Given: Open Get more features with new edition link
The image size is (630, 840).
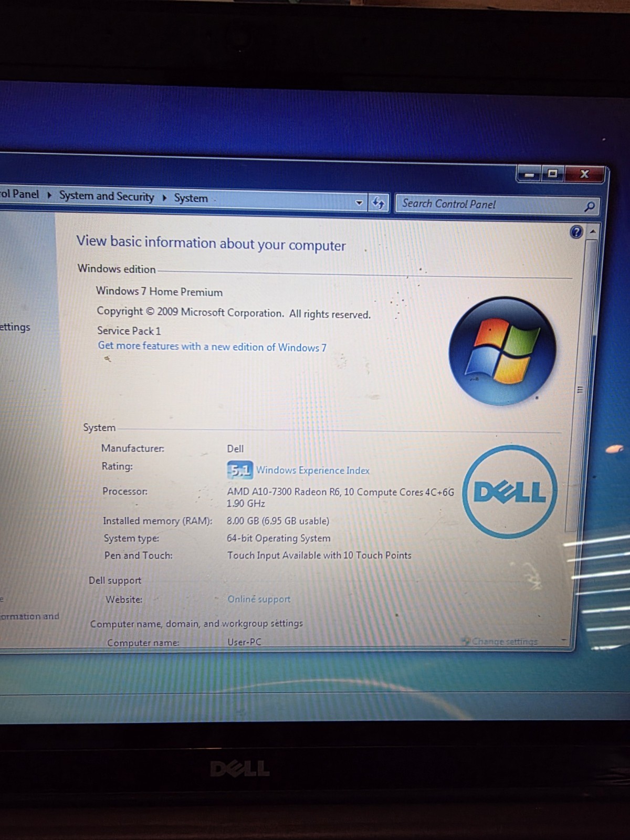Looking at the screenshot, I should click(x=212, y=346).
